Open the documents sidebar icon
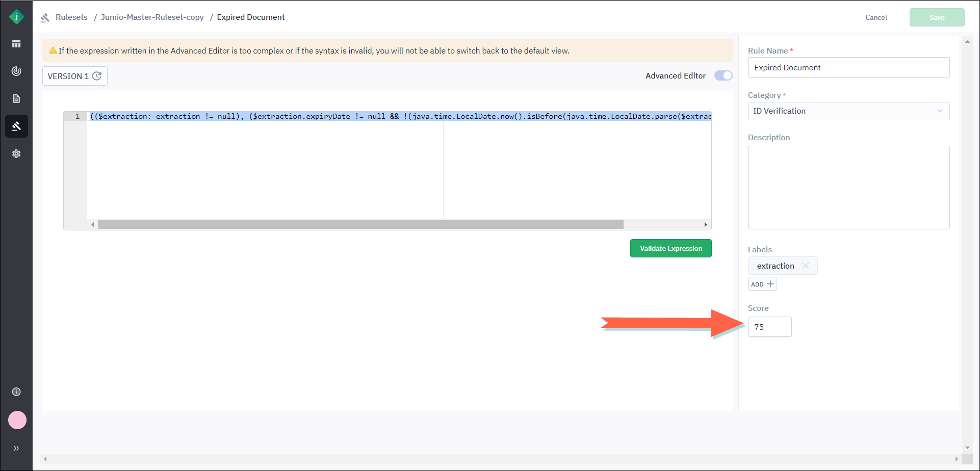The width and height of the screenshot is (980, 471). (x=16, y=98)
